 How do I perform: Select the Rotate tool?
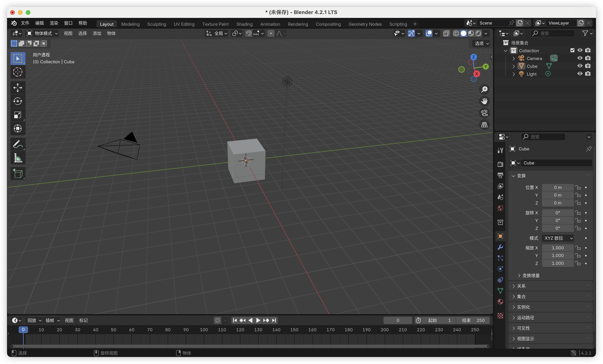18,101
